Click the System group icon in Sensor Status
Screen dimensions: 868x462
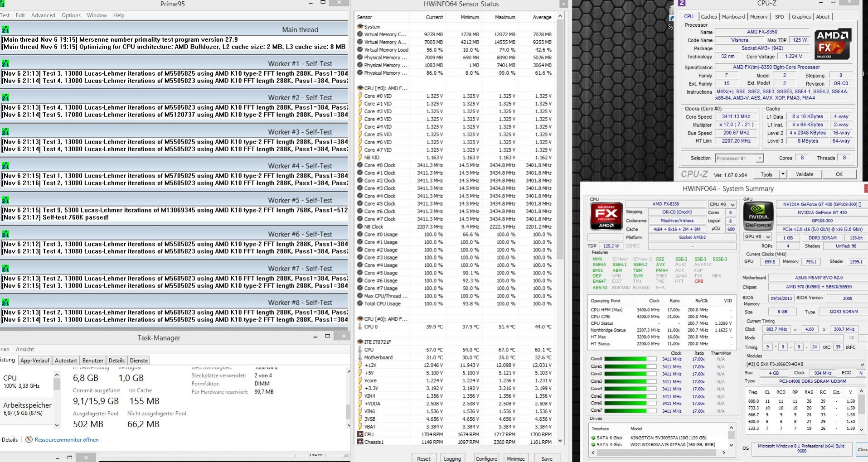360,27
